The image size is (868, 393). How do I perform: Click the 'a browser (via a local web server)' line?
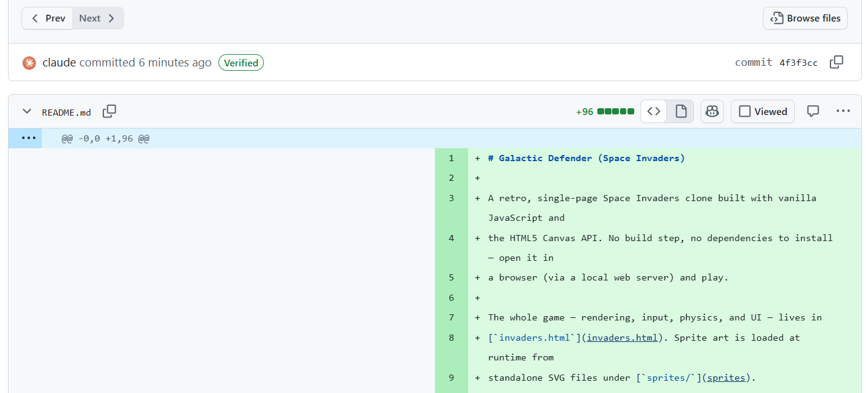click(608, 277)
